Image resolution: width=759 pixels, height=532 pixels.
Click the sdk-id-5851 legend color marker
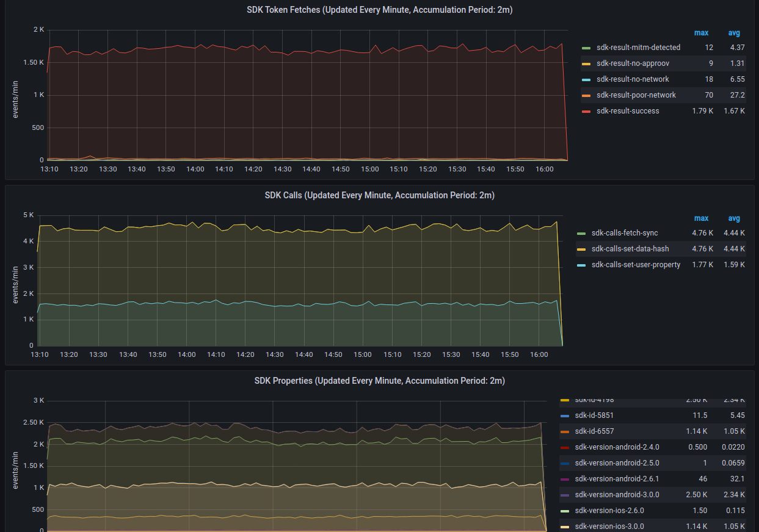[566, 415]
